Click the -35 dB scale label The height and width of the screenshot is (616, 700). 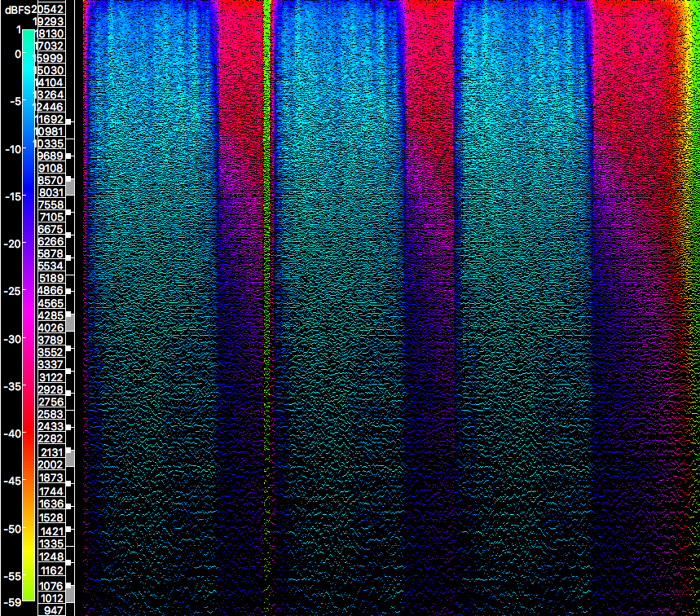tap(13, 386)
